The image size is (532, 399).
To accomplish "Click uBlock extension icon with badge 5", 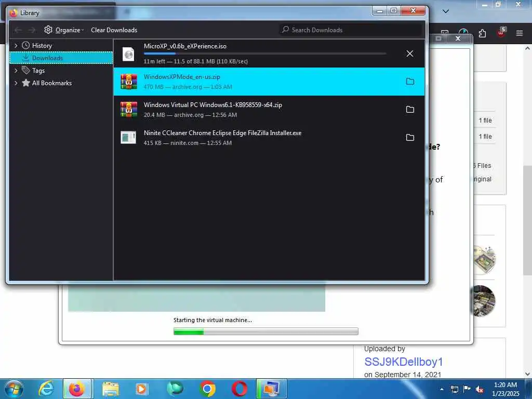I will point(501,33).
